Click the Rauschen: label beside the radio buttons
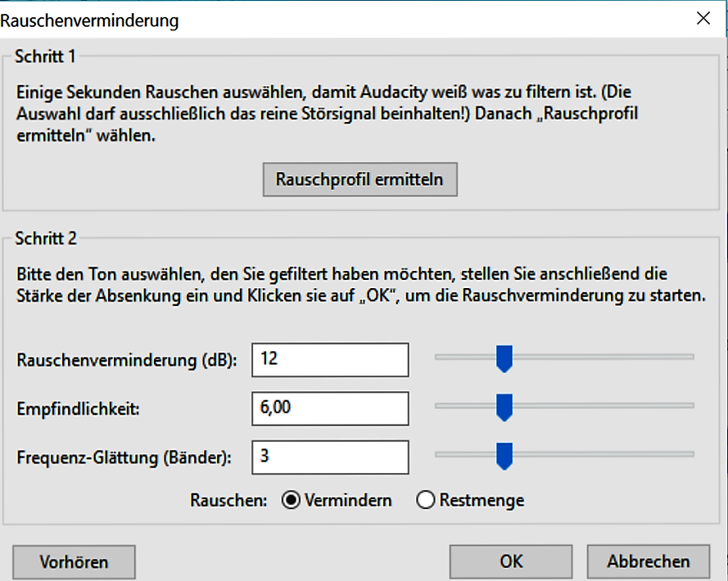 pyautogui.click(x=228, y=500)
